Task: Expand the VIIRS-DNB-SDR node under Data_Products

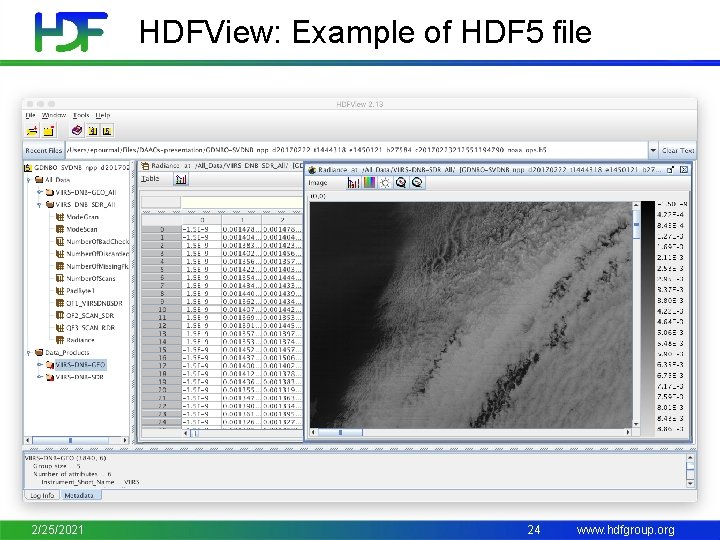Action: pyautogui.click(x=39, y=377)
